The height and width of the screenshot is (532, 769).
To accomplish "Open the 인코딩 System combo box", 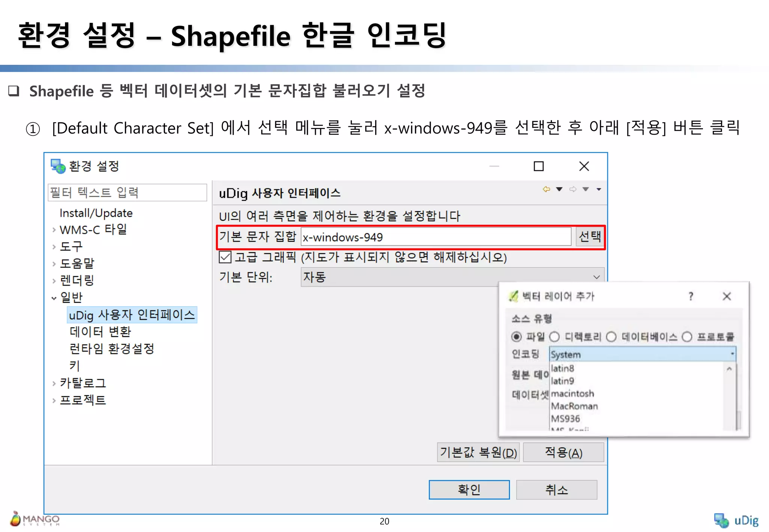I will coord(642,354).
